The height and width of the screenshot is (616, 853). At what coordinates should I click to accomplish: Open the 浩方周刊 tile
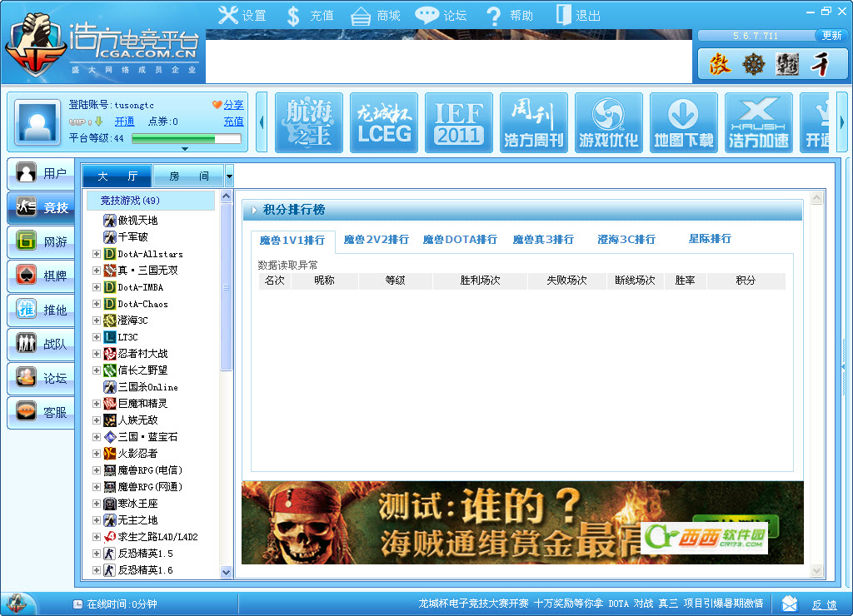point(534,123)
